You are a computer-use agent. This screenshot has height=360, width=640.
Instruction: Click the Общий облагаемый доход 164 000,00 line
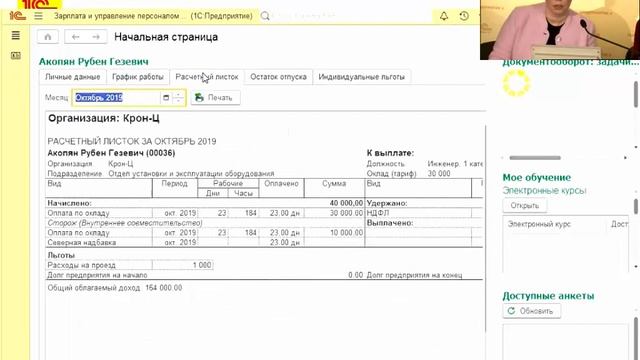tap(115, 288)
